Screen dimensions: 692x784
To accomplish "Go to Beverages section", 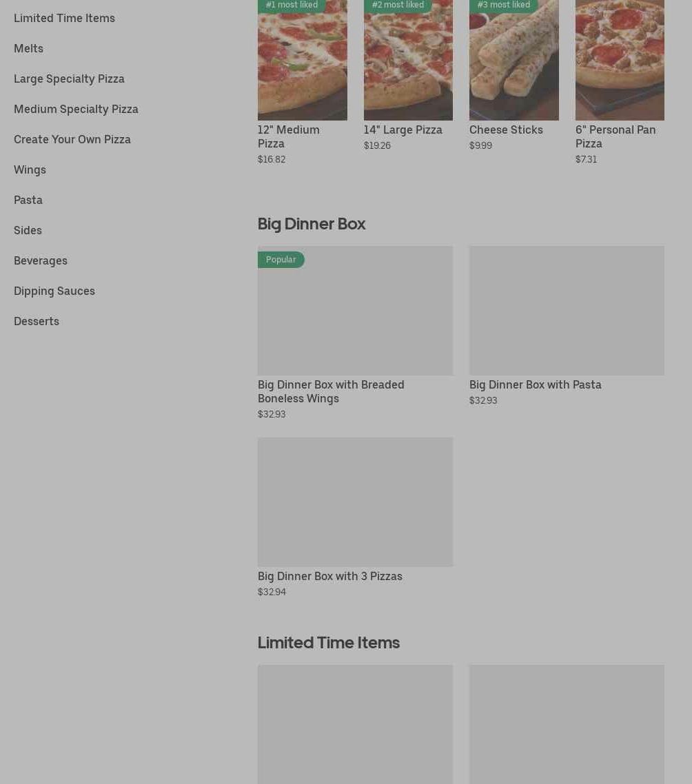I will click(41, 260).
